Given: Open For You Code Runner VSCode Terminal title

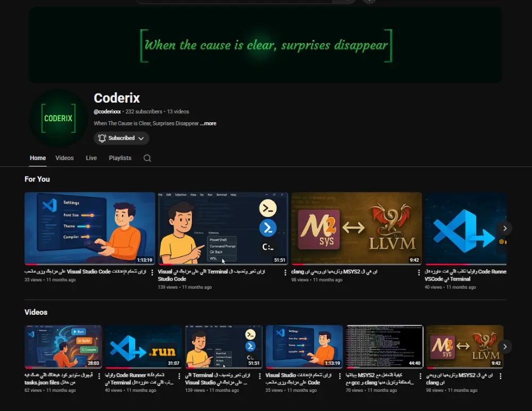Looking at the screenshot, I should (x=465, y=275).
